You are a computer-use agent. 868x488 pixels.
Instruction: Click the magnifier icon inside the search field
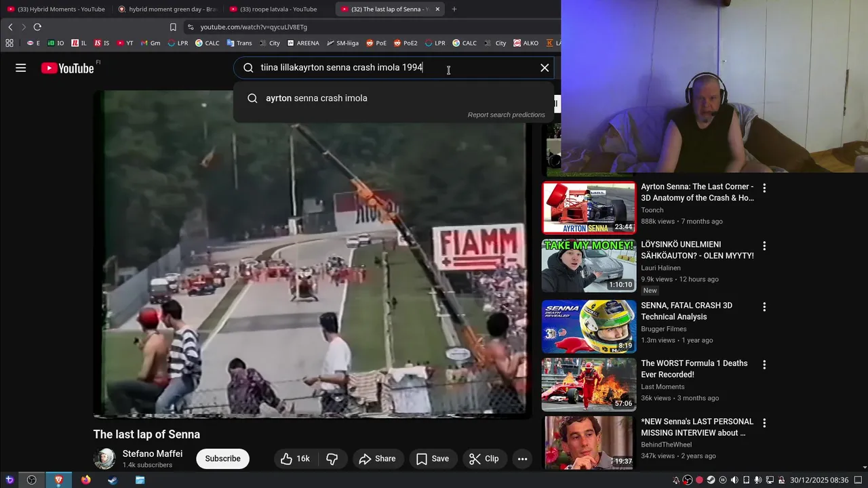pyautogui.click(x=248, y=68)
